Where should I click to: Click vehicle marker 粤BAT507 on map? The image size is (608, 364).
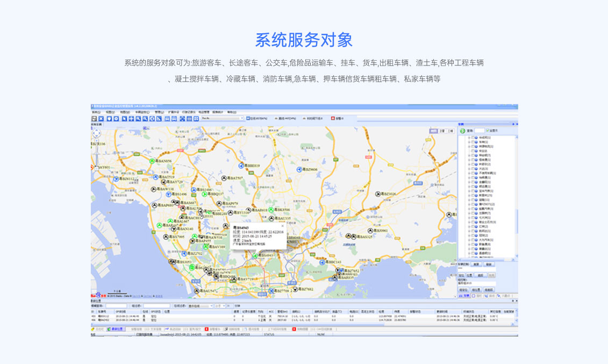coord(224,178)
